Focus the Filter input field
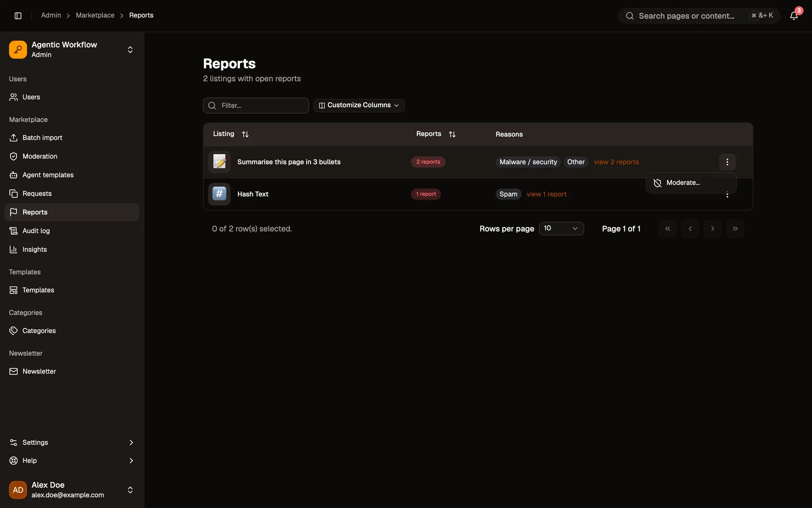The height and width of the screenshot is (508, 812). [256, 105]
